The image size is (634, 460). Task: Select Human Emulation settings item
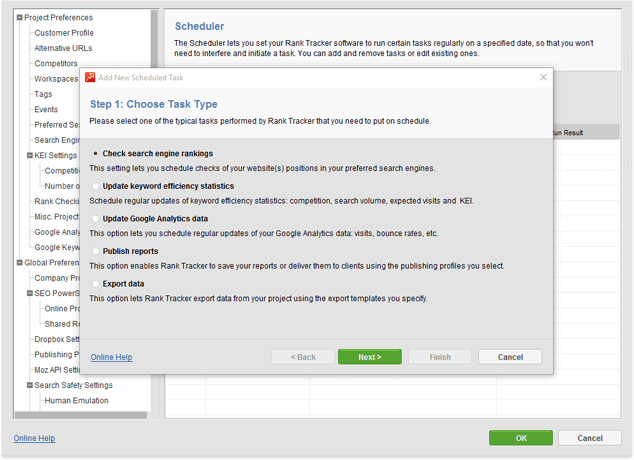coord(76,401)
